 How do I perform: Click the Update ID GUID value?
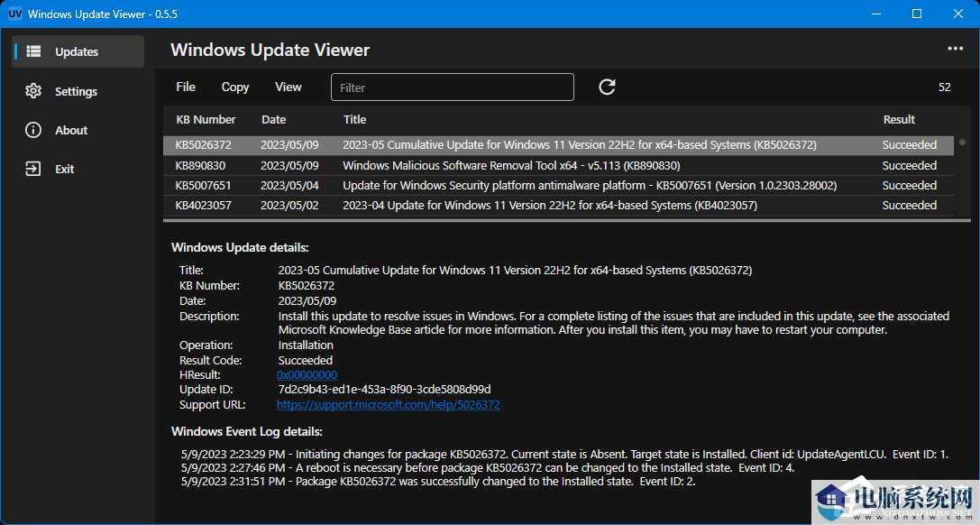pyautogui.click(x=384, y=390)
